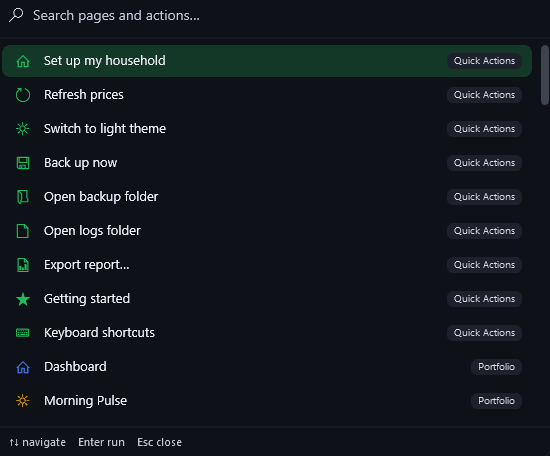Click the Open backup folder icon

(23, 197)
